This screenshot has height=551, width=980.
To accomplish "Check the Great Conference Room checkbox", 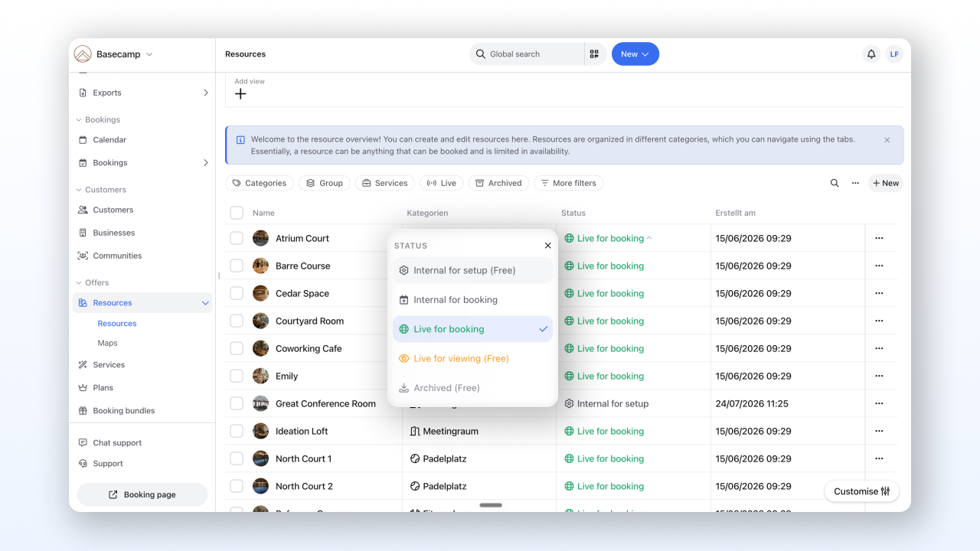I will click(x=237, y=403).
